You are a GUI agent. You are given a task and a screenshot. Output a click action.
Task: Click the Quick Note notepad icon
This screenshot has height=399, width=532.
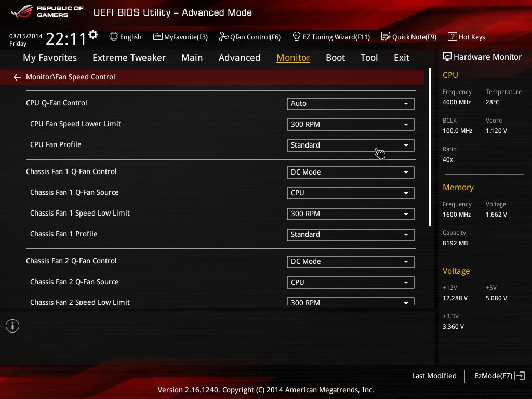coord(386,36)
